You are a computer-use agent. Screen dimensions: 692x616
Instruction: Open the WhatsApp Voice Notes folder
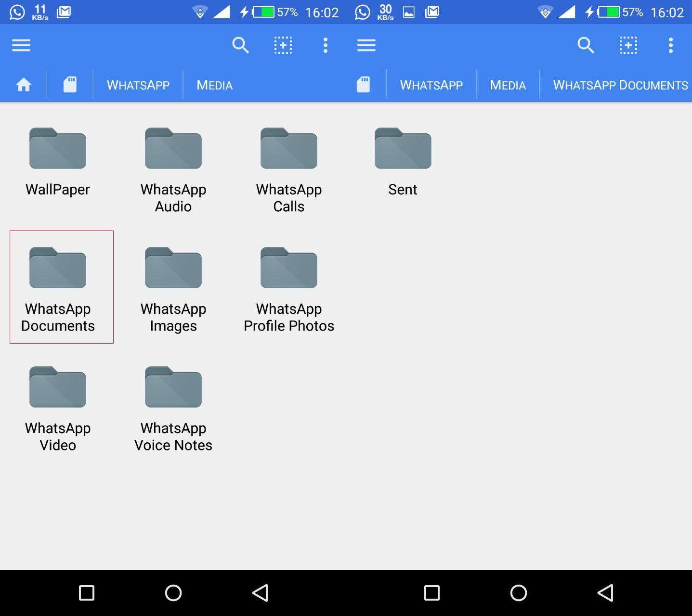(173, 410)
